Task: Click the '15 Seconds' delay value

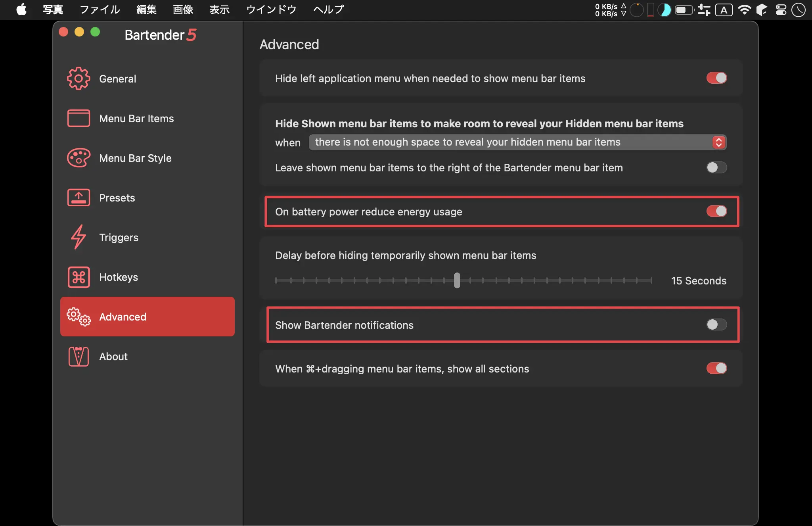Action: pos(699,280)
